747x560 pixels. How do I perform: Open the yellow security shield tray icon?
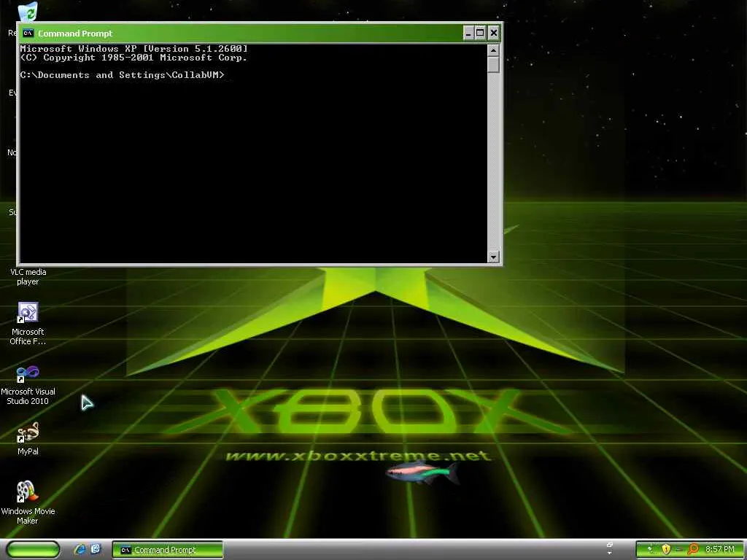tap(666, 549)
